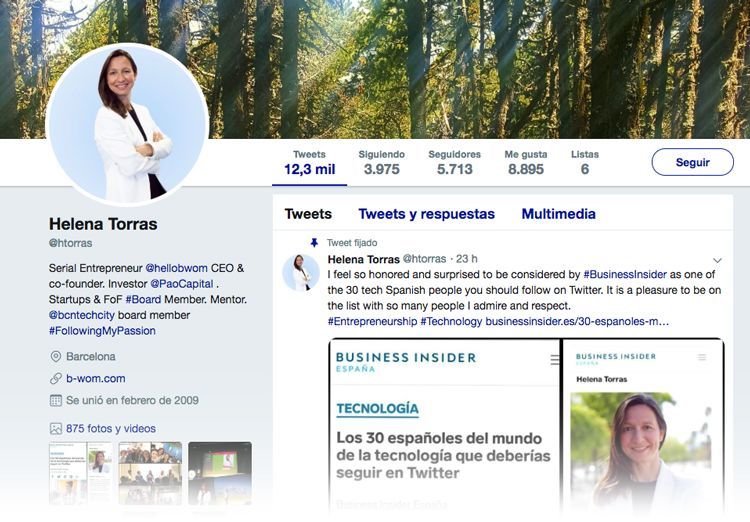750x522 pixels.
Task: Click the Helena Torras profile name heading
Action: (103, 224)
